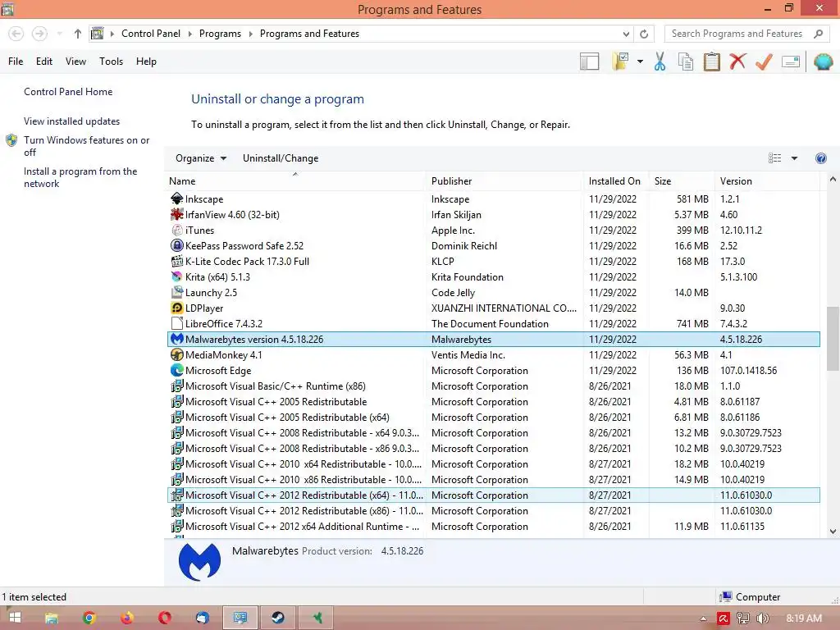Sort by Size column header
Image resolution: width=840 pixels, height=630 pixels.
tap(681, 181)
